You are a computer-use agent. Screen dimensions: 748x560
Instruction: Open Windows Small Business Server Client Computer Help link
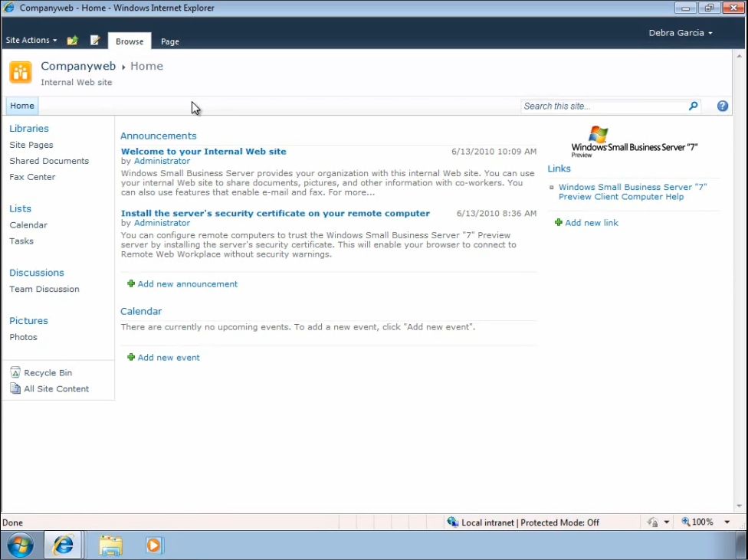[632, 192]
